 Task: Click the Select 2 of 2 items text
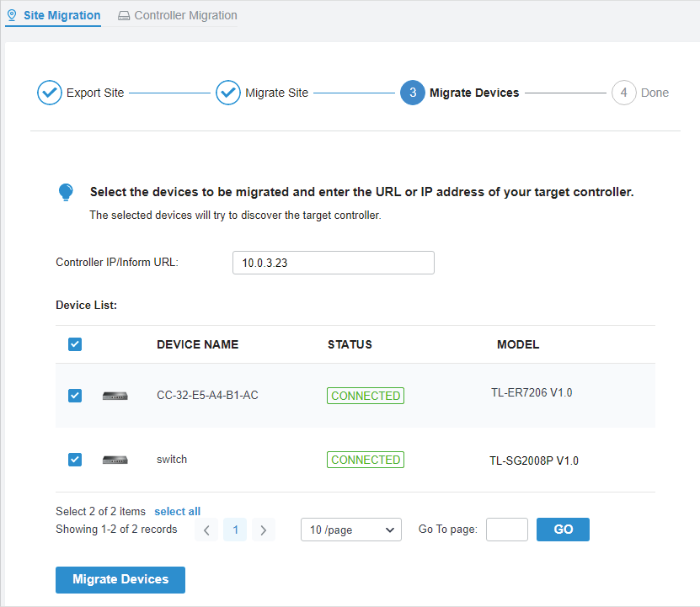(x=101, y=511)
